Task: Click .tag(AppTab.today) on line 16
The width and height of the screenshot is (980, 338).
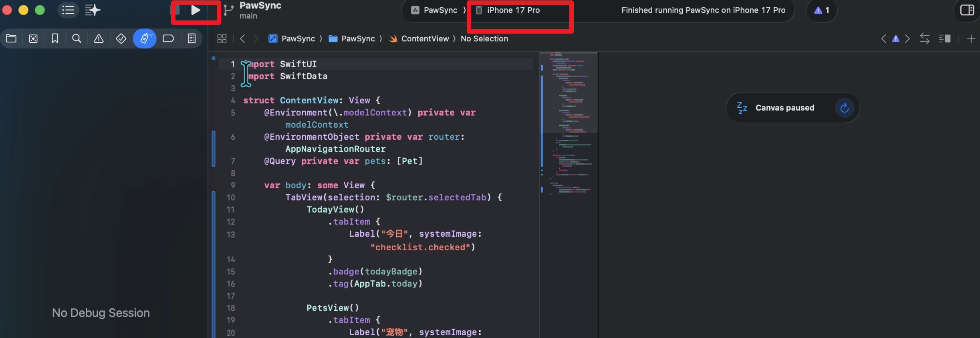Action: 375,284
